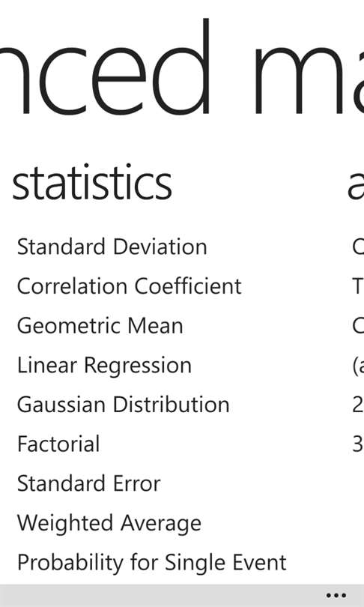Open the cut-off item starting with 'T'

[358, 286]
